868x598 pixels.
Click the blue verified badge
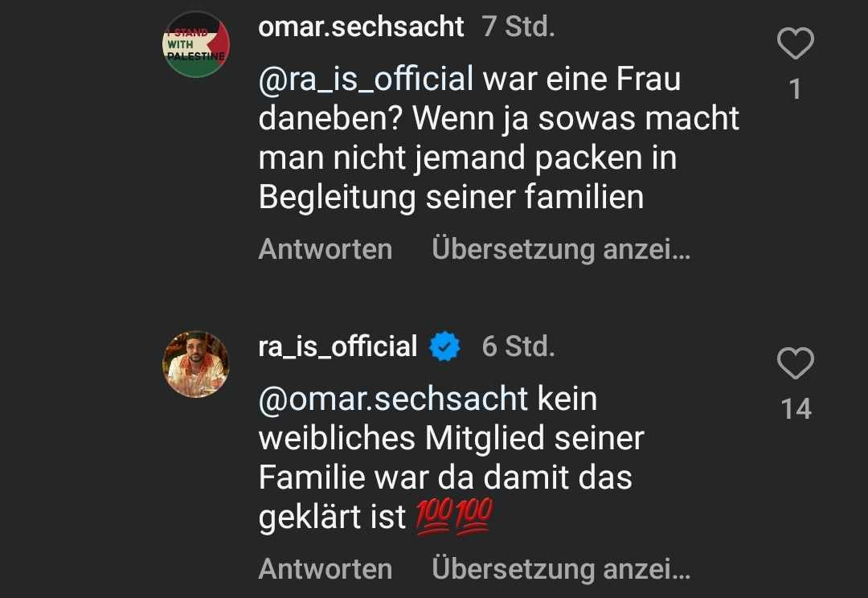(x=444, y=347)
